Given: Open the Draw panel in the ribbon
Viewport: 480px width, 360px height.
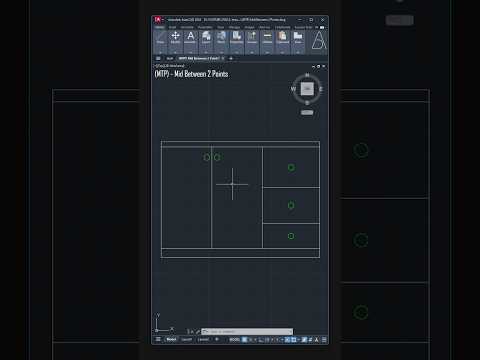Looking at the screenshot, I should [160, 42].
